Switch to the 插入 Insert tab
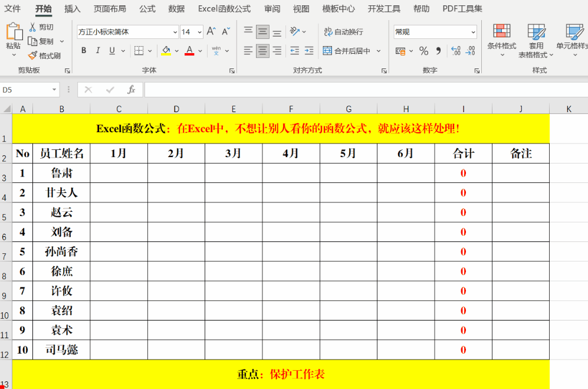The height and width of the screenshot is (389, 588). click(x=73, y=8)
